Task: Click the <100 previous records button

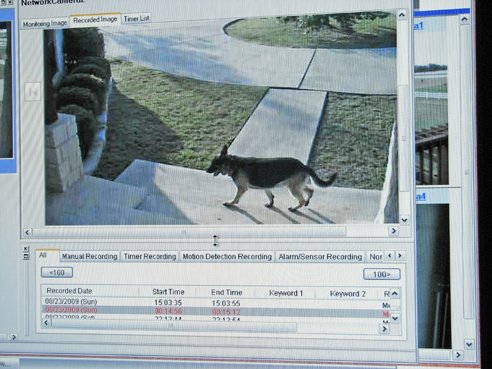Action: pos(57,272)
